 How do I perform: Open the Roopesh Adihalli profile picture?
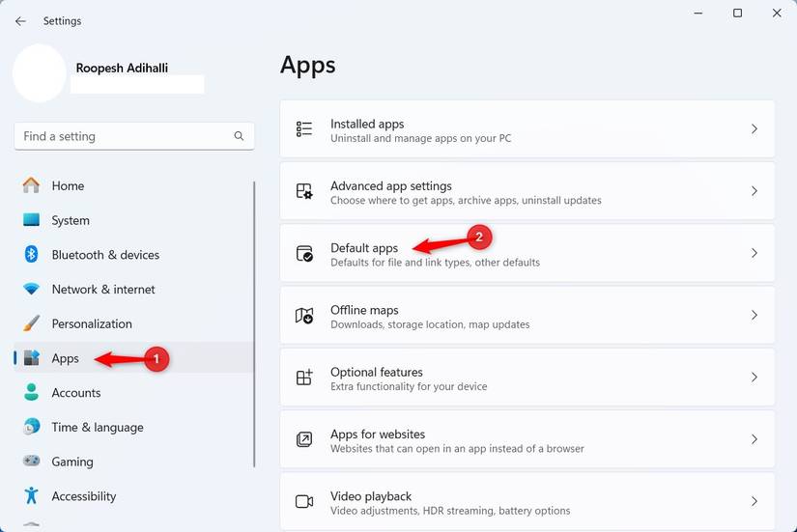pos(40,73)
